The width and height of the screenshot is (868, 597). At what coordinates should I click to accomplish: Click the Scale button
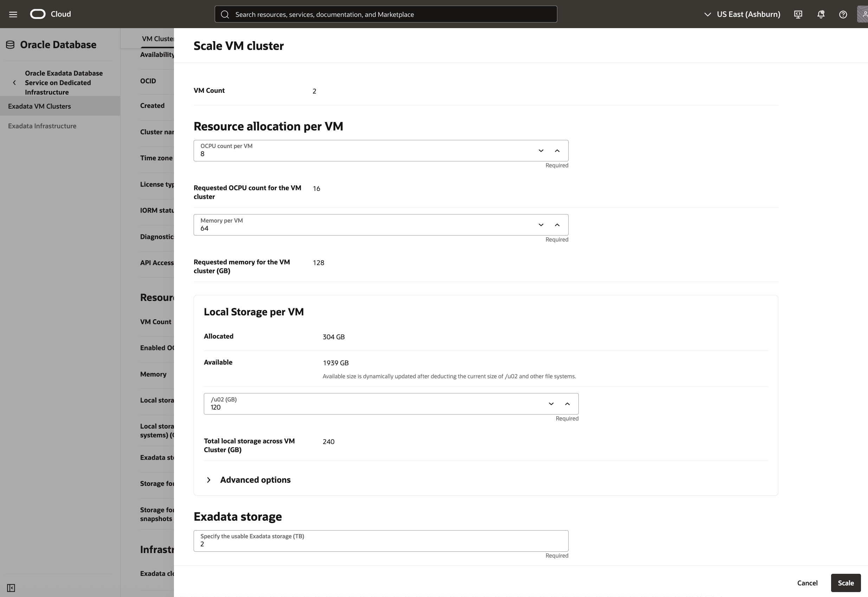coord(846,583)
